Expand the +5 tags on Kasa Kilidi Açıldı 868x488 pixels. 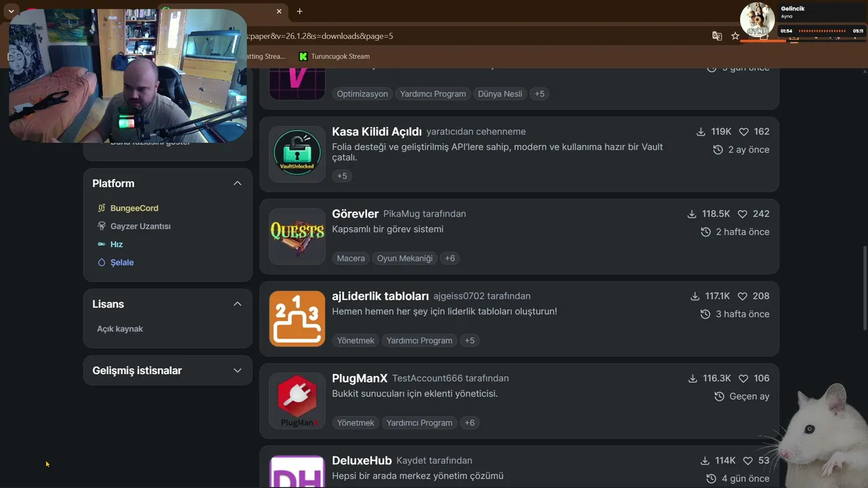click(x=342, y=176)
